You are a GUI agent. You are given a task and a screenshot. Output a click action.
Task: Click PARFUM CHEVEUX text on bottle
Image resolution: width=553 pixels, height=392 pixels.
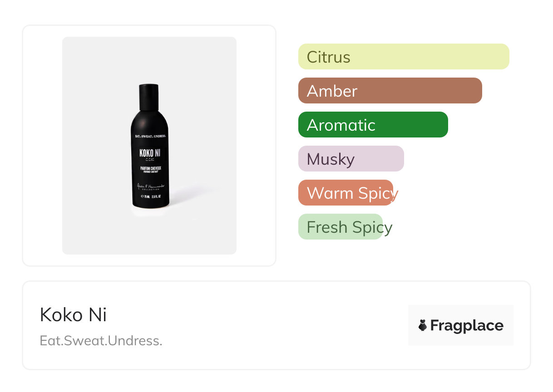pos(150,168)
